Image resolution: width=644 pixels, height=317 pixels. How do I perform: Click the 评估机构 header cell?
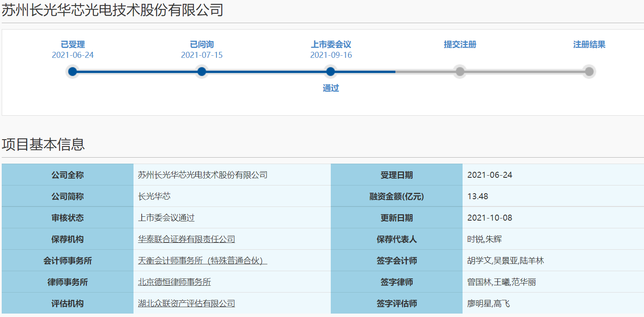click(68, 303)
